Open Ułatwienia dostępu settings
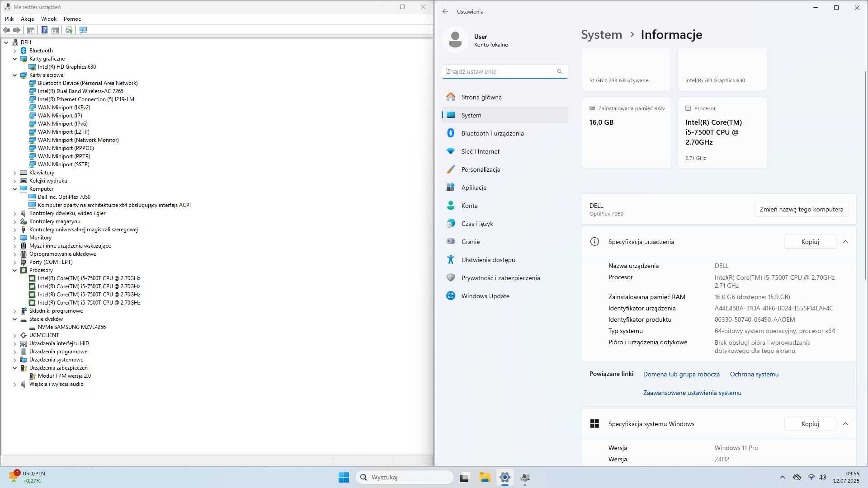868x488 pixels. 505,260
